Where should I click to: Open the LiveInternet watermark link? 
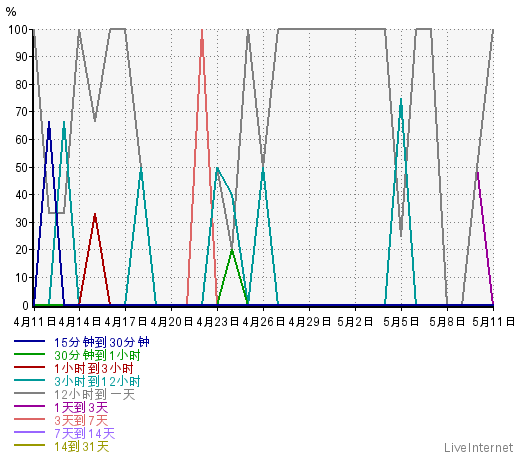pyautogui.click(x=479, y=447)
